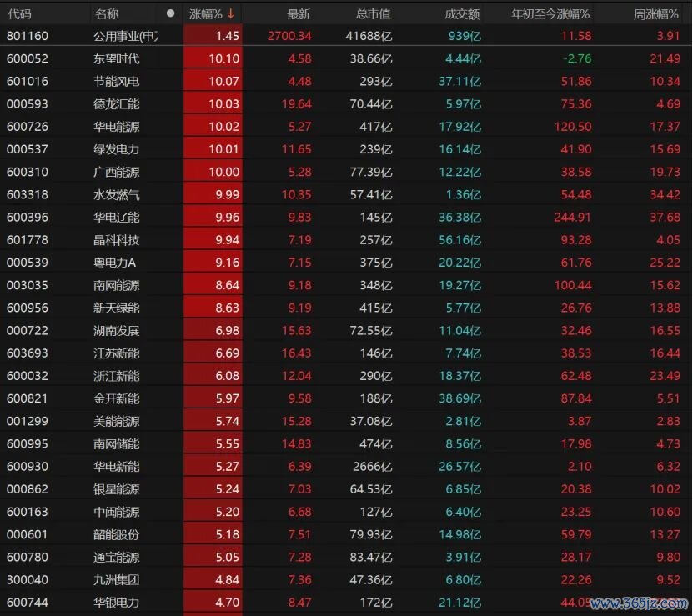693x616 pixels.
Task: Select stock 中闽能源
Action: [116, 512]
